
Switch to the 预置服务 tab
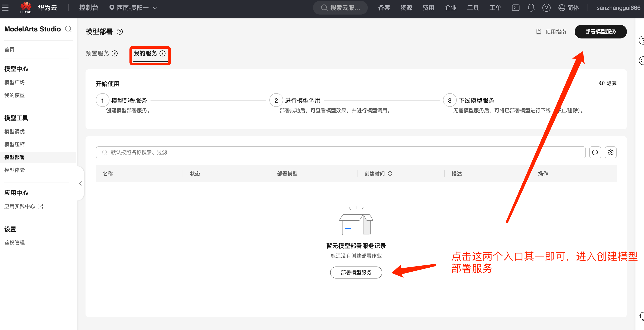click(x=97, y=53)
